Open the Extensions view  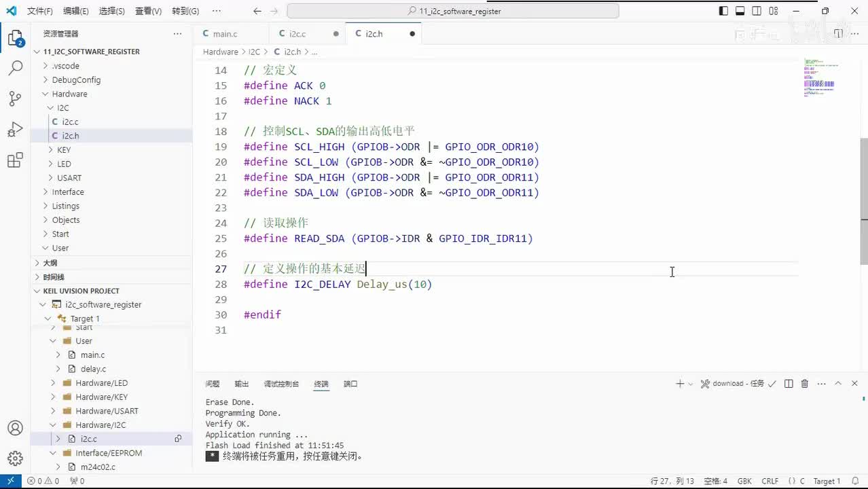15,161
